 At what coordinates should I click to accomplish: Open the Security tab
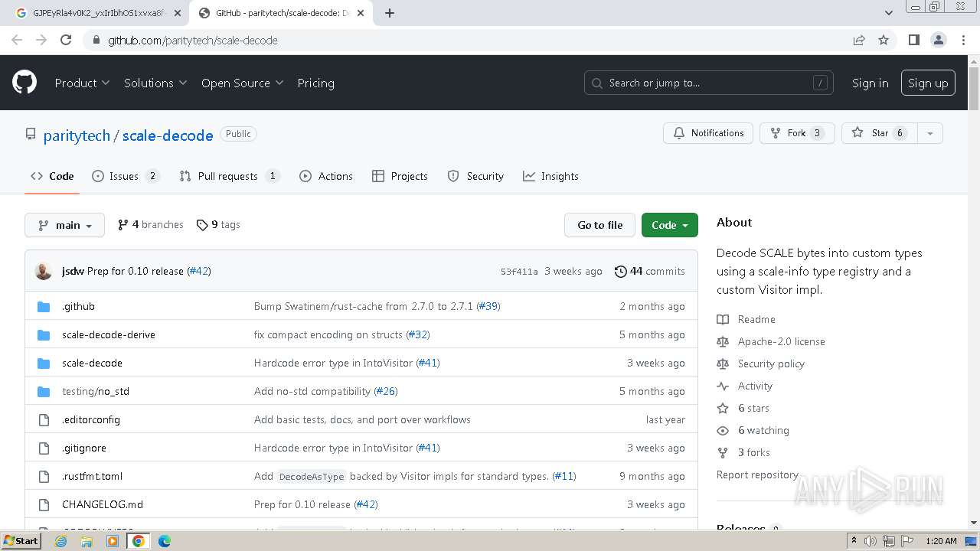coord(475,176)
